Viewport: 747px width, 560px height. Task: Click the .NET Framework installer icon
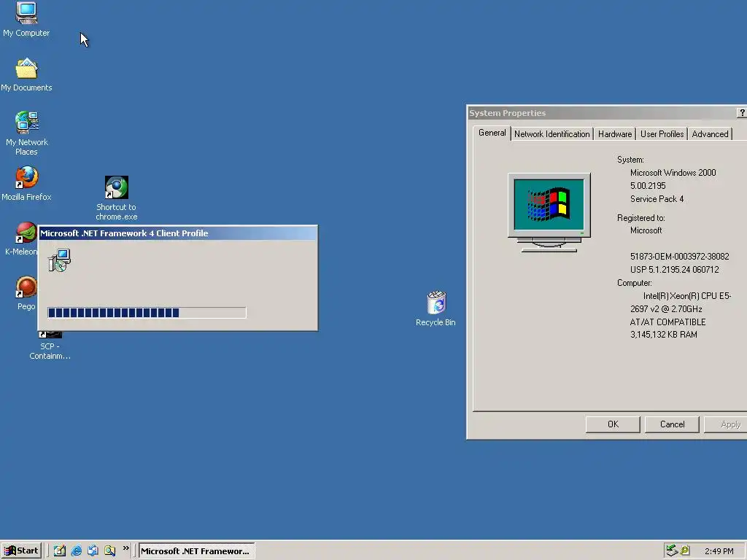point(60,260)
